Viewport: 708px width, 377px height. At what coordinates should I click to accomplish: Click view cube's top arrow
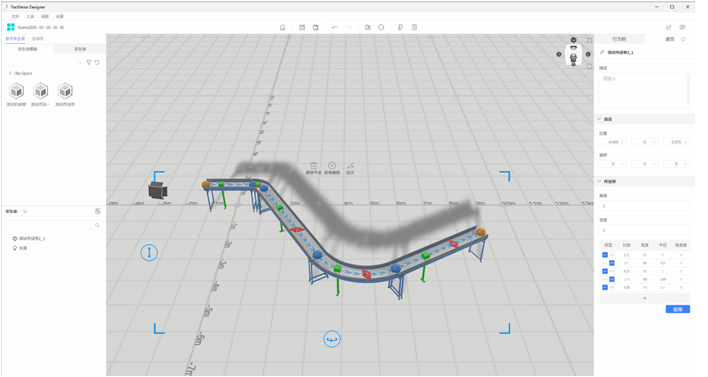click(x=573, y=40)
